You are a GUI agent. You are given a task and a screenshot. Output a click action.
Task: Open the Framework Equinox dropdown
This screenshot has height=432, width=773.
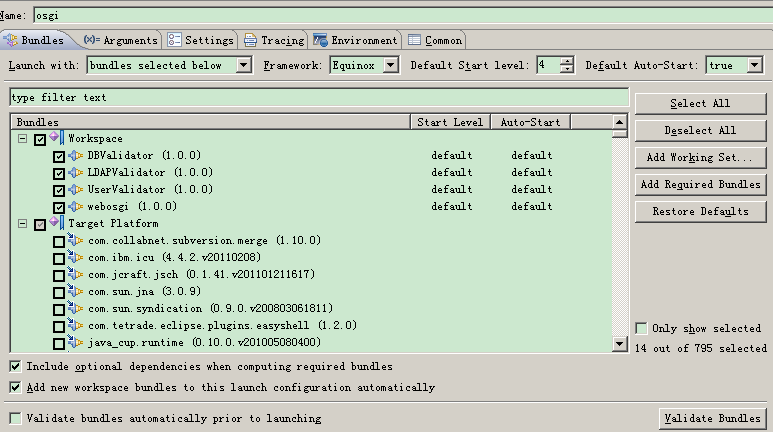(x=390, y=65)
